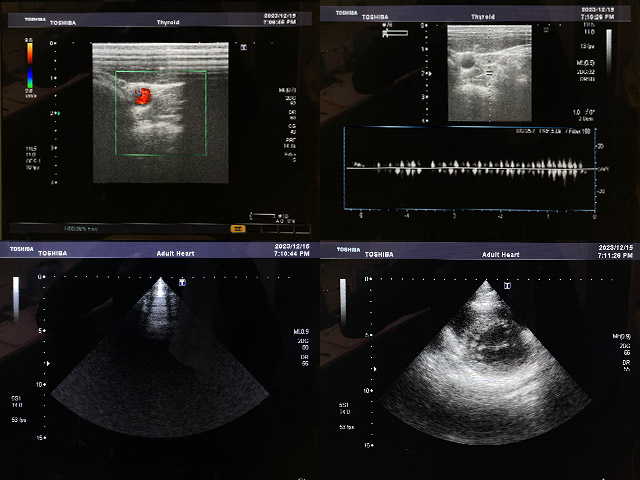Click the probe orientation marker on the 7:10:29 PM Thyroid image
This screenshot has width=640, height=480.
point(546,29)
